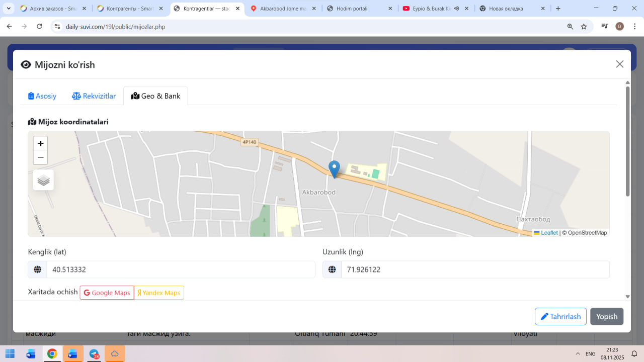Mute the Eypio & Burak tab audio

tap(456, 9)
